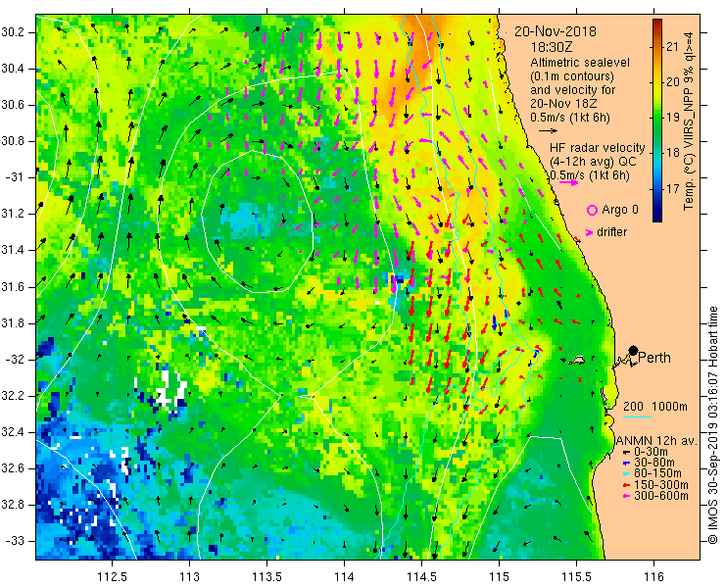Click the latitude axis label 32.2
The image size is (725, 588).
(13, 396)
